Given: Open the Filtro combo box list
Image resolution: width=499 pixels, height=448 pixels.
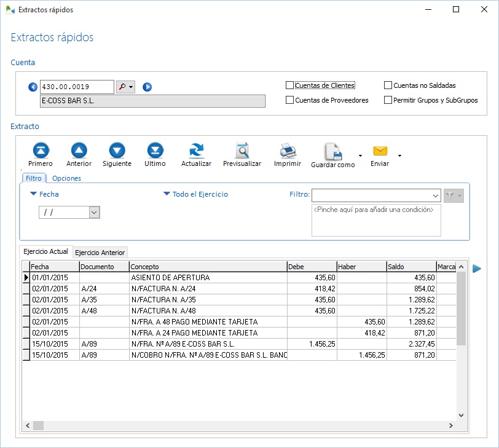Looking at the screenshot, I should [435, 195].
